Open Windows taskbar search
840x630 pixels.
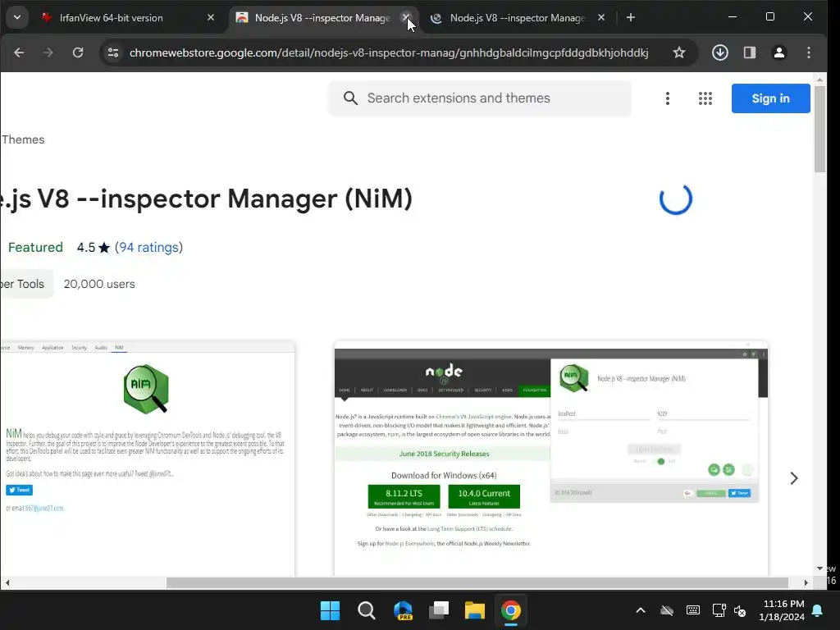367,610
